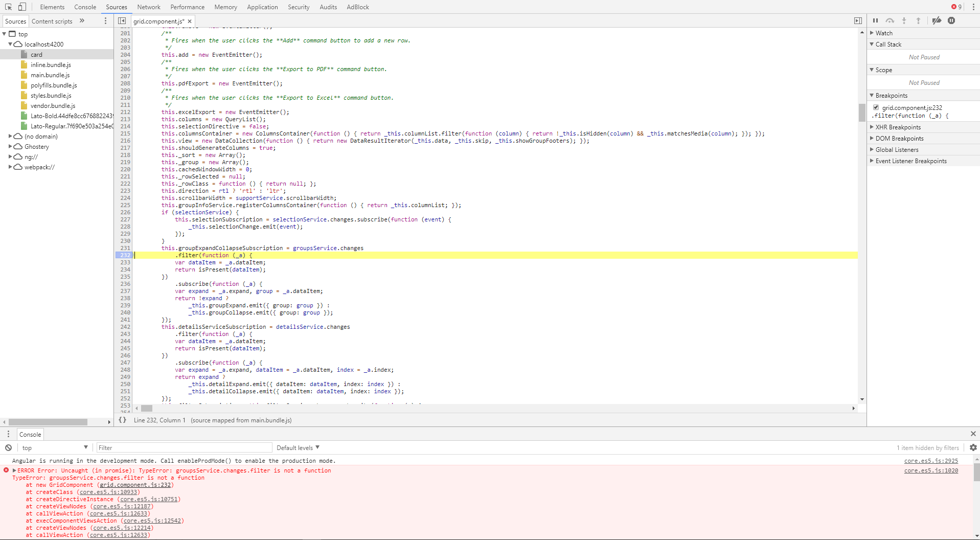Select the card file in the navigator
980x540 pixels.
pos(36,54)
